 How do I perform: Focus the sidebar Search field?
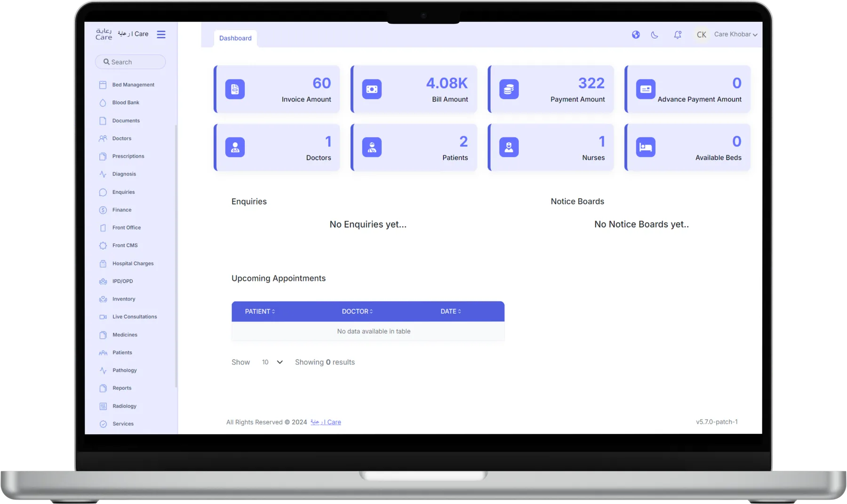pyautogui.click(x=130, y=62)
